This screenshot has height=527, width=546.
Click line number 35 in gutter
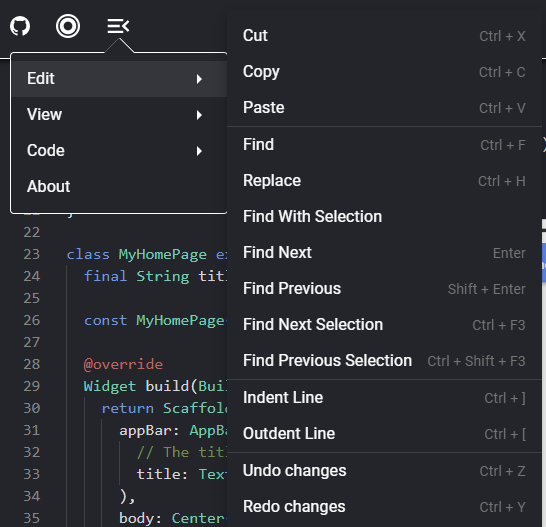click(32, 518)
